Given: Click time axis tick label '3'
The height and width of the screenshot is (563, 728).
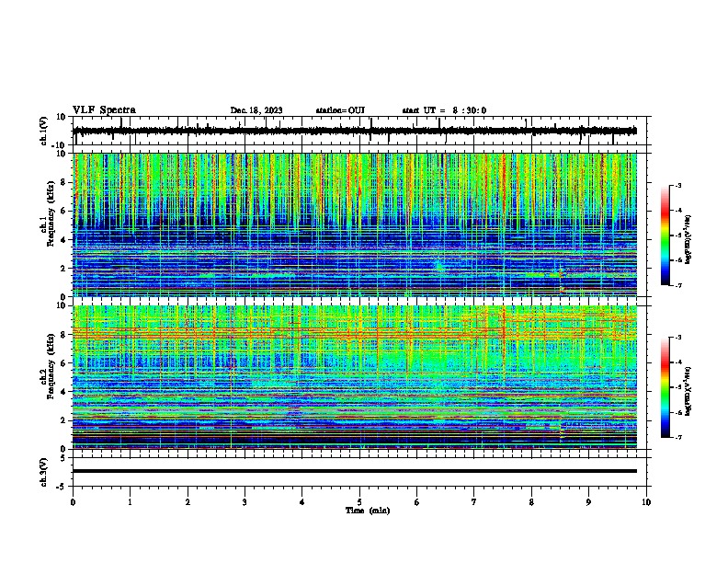Looking at the screenshot, I should point(245,502).
